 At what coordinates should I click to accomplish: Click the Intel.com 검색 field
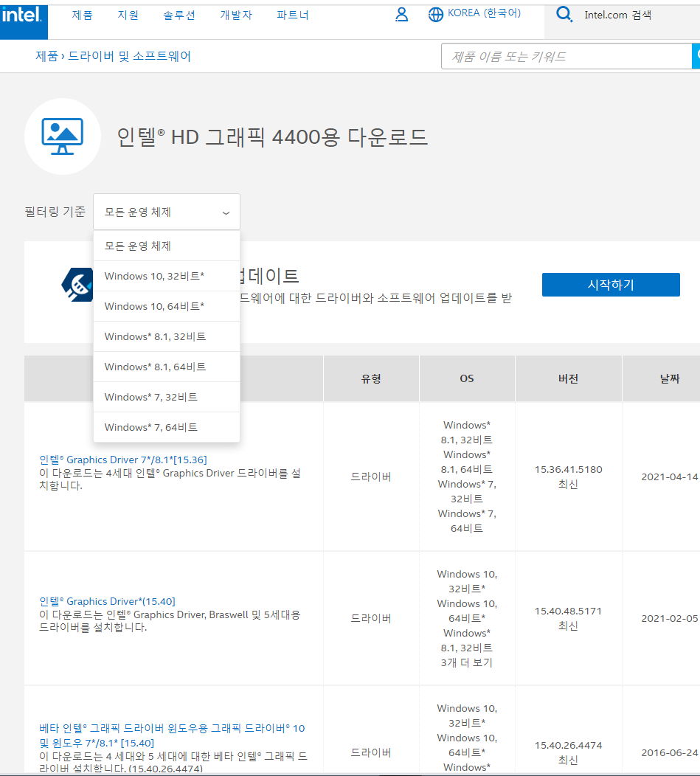click(x=618, y=15)
